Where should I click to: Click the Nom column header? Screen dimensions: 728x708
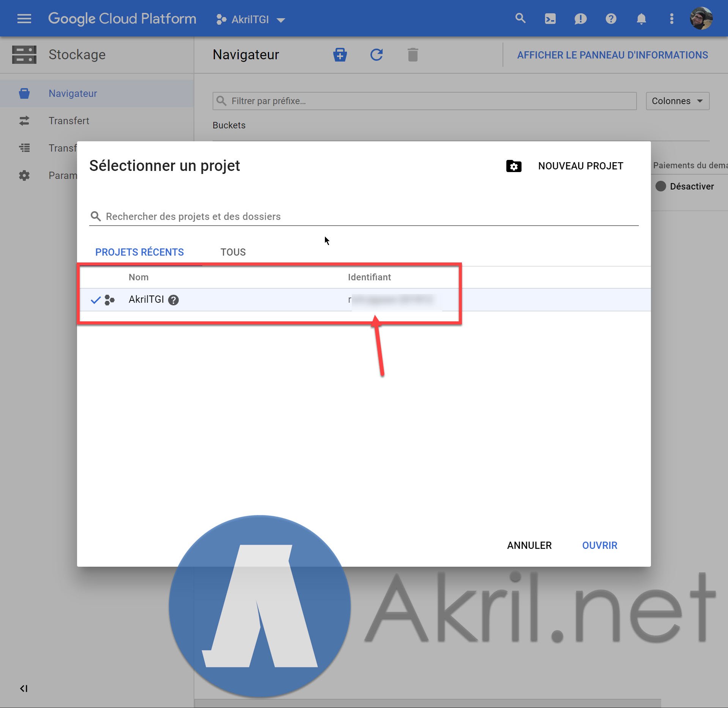139,277
